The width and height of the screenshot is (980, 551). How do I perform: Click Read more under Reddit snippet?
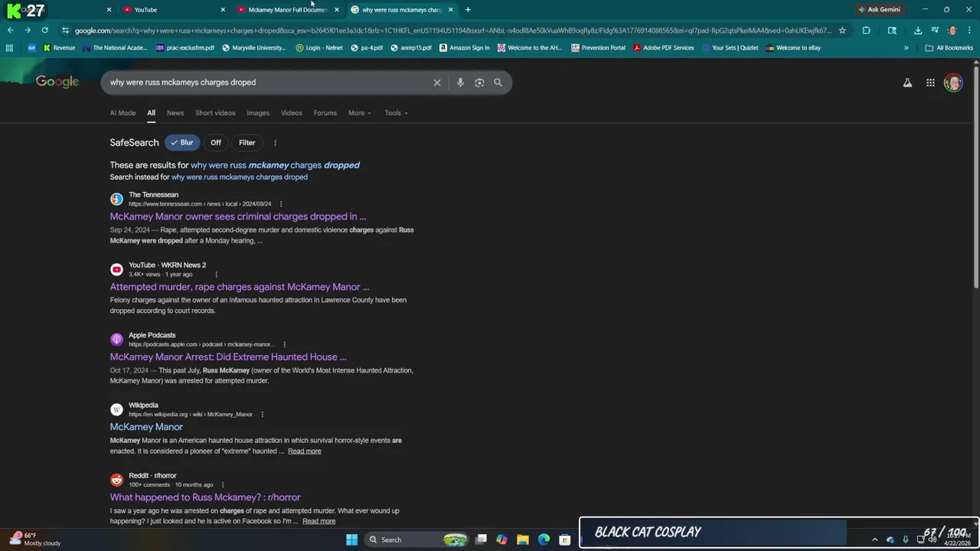click(319, 522)
